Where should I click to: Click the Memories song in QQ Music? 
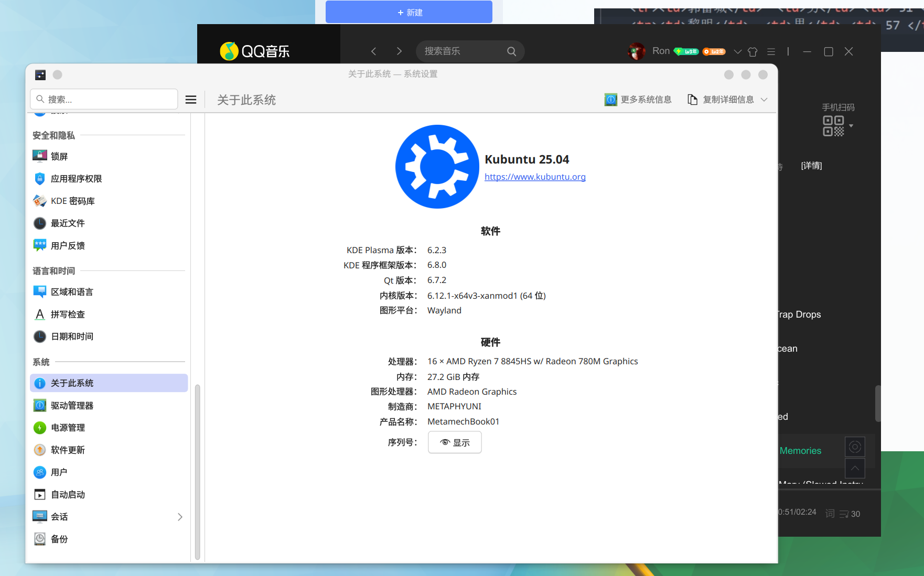point(800,451)
